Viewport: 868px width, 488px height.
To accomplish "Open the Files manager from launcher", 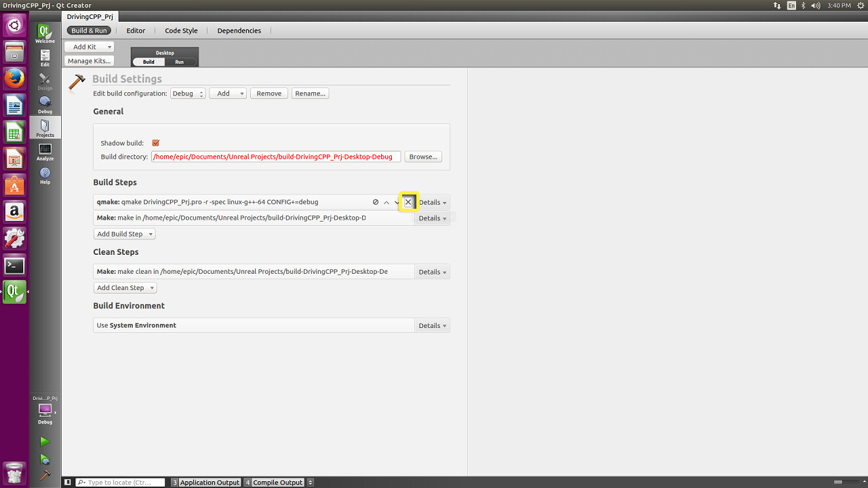I will pyautogui.click(x=14, y=52).
